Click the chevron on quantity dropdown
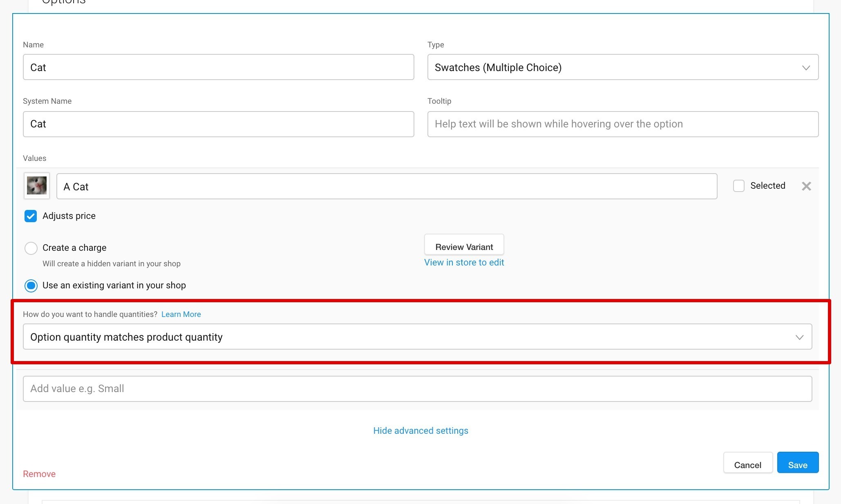The image size is (841, 504). [799, 337]
